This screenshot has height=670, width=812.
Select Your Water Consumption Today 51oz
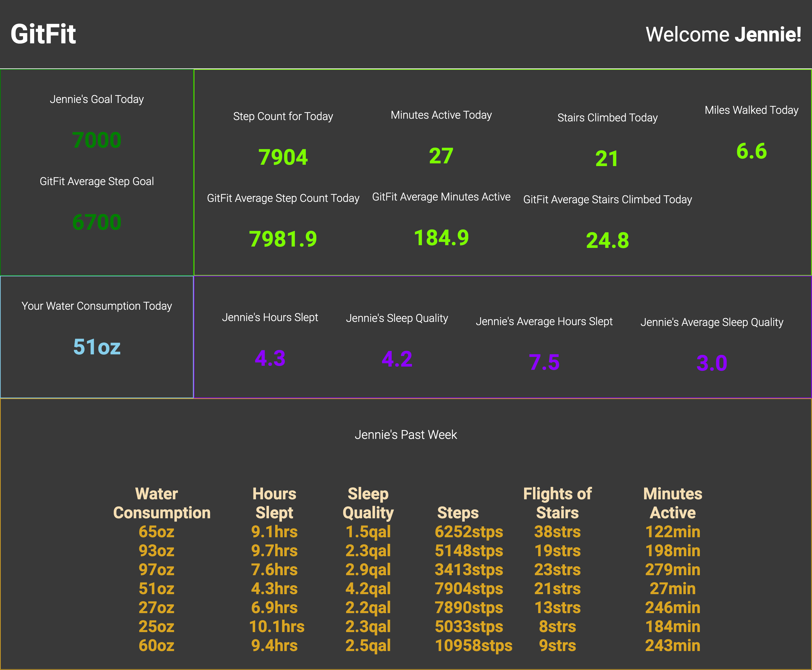tap(96, 347)
